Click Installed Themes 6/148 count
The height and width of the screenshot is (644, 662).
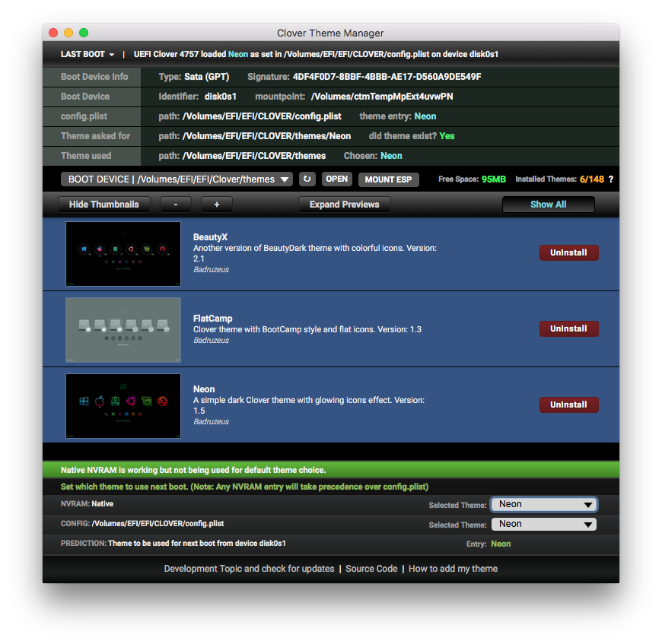click(x=592, y=179)
